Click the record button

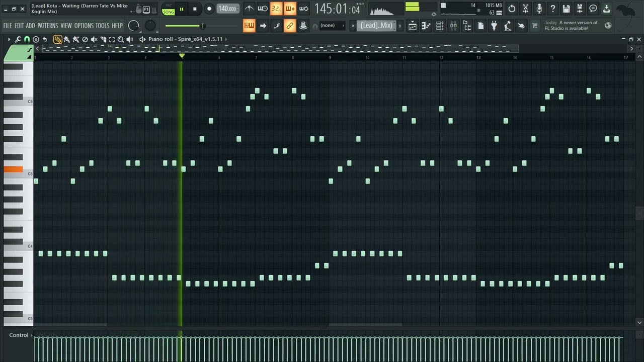[209, 9]
